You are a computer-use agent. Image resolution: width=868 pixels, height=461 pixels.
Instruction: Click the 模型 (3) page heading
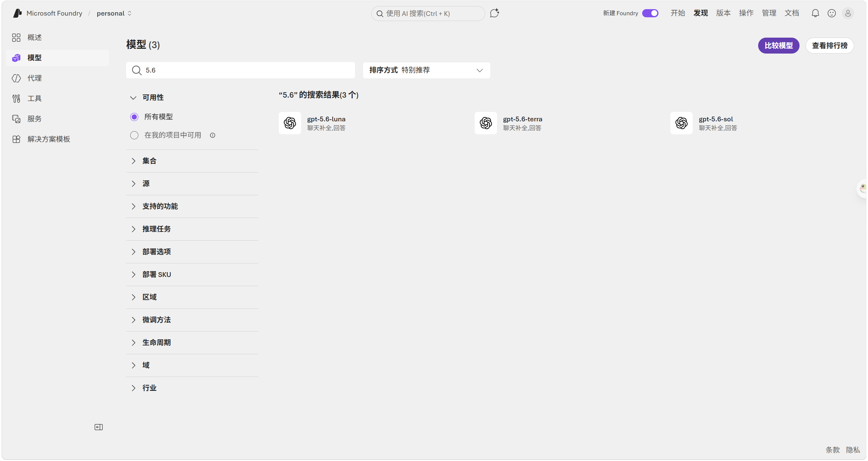pyautogui.click(x=143, y=45)
